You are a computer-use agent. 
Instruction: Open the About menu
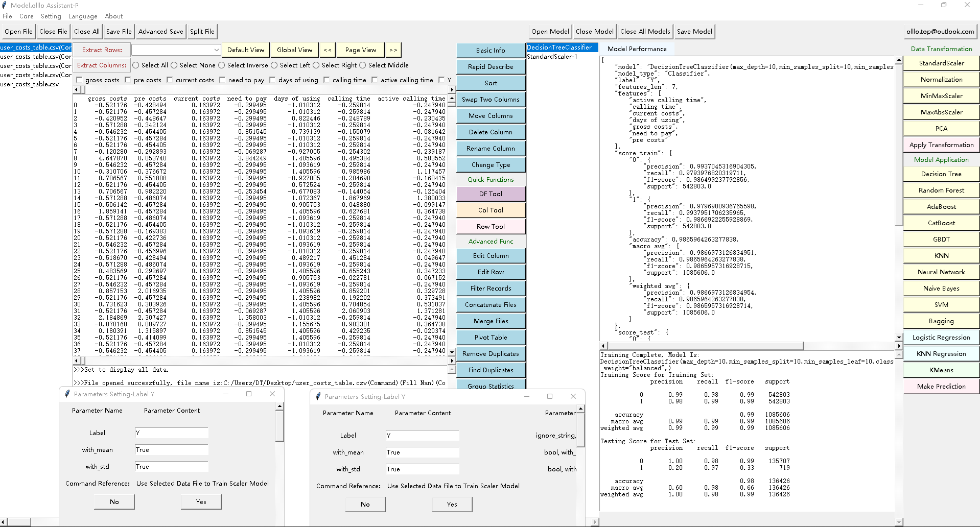pos(113,16)
